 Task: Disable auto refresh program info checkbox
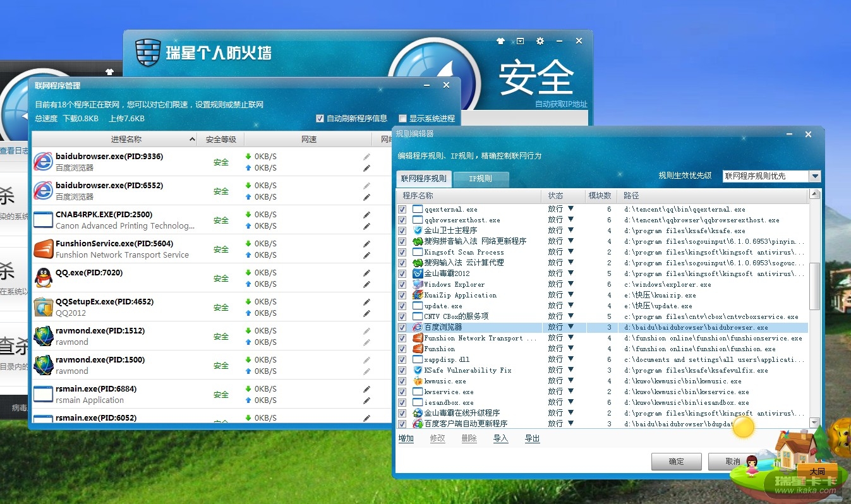[x=320, y=119]
